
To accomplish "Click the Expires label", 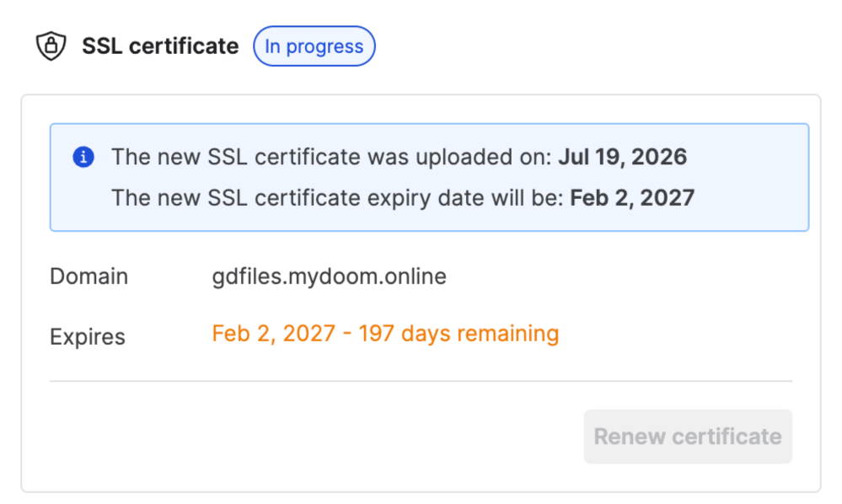I will point(88,336).
